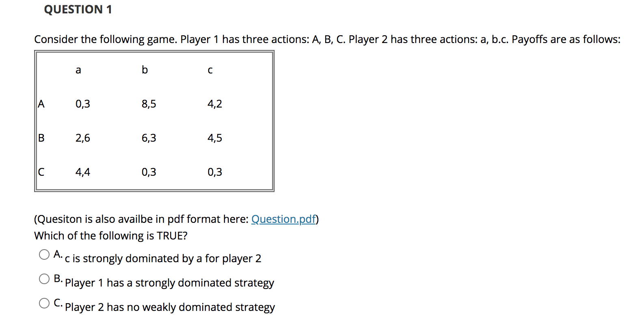
Task: Select the payoff cell showing 2,6
Action: coord(83,138)
